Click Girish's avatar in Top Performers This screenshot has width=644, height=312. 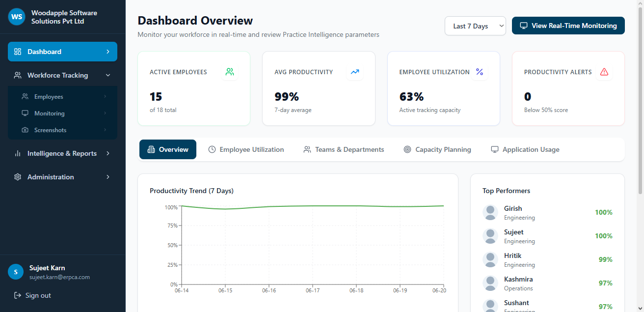pyautogui.click(x=490, y=212)
